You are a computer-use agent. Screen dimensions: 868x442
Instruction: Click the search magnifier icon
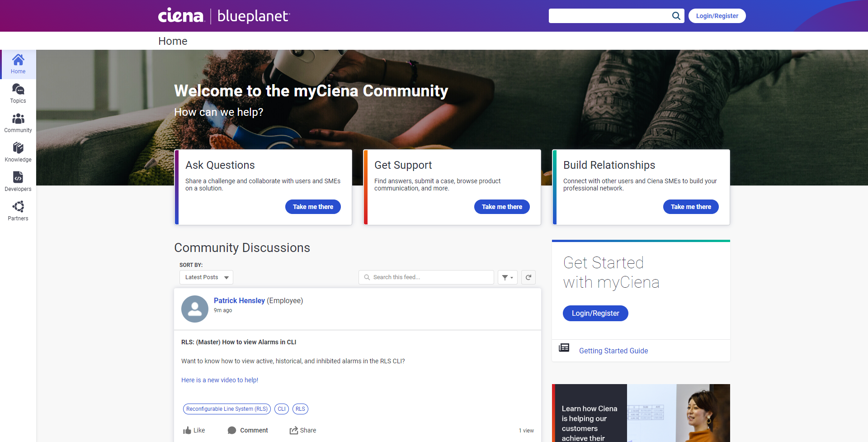click(676, 15)
